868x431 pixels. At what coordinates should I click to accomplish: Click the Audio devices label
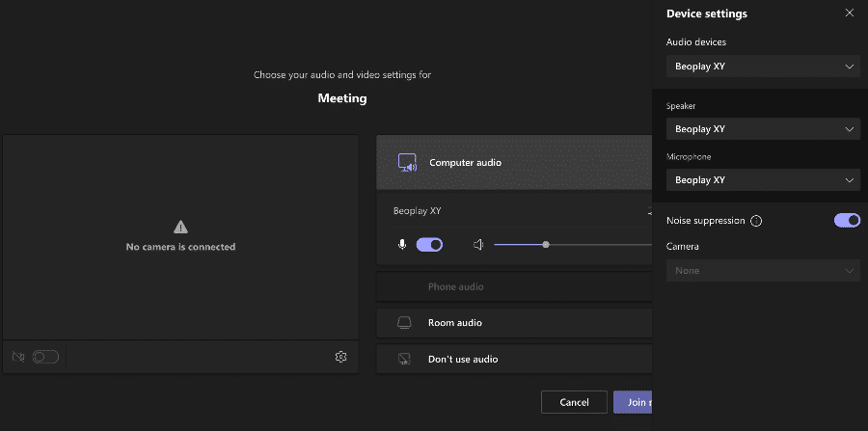tap(696, 42)
